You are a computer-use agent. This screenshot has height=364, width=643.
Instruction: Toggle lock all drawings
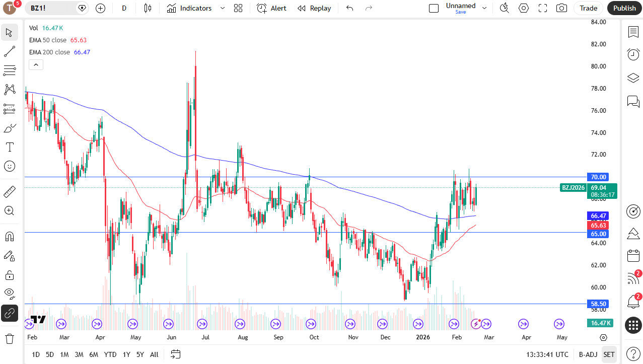9,275
